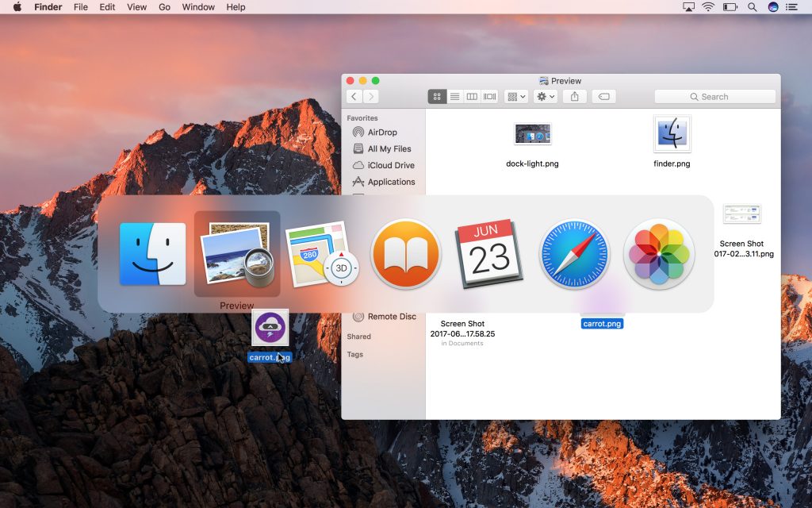
Task: Open the Action gear dropdown
Action: click(546, 96)
